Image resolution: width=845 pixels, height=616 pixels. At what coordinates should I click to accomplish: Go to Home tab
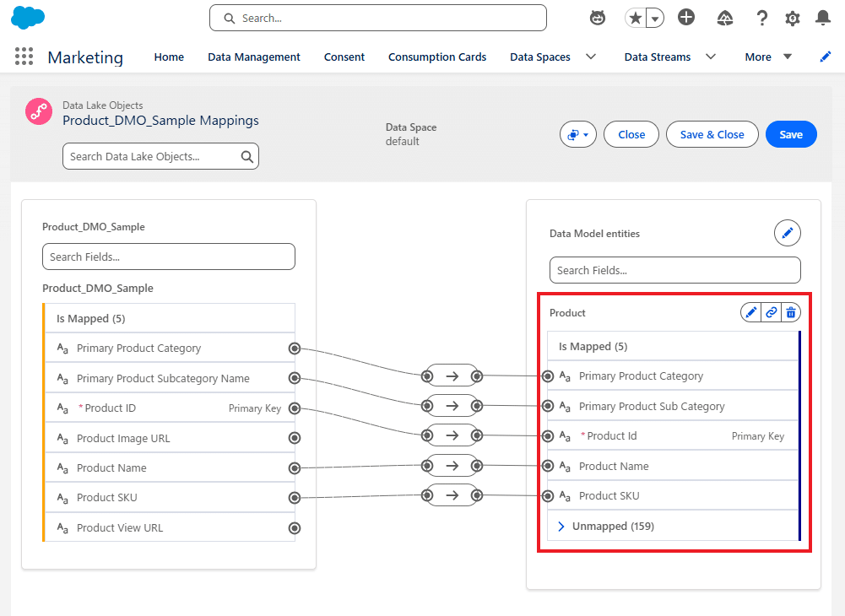(169, 57)
